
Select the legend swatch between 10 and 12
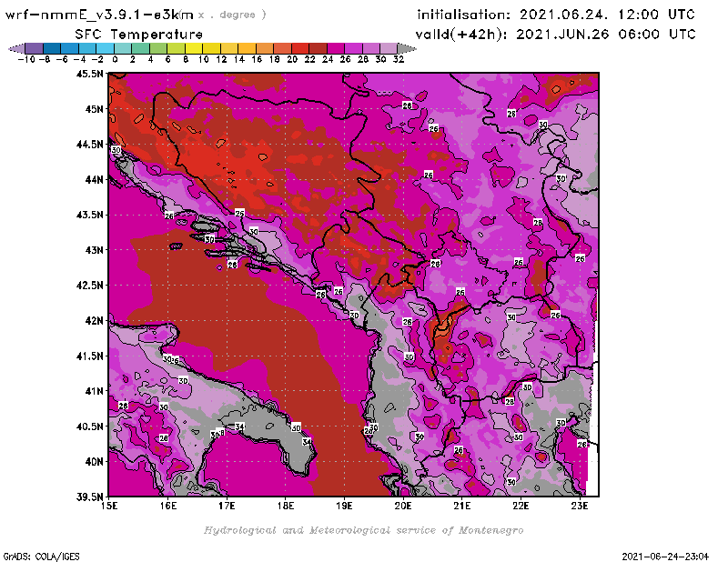coord(212,48)
